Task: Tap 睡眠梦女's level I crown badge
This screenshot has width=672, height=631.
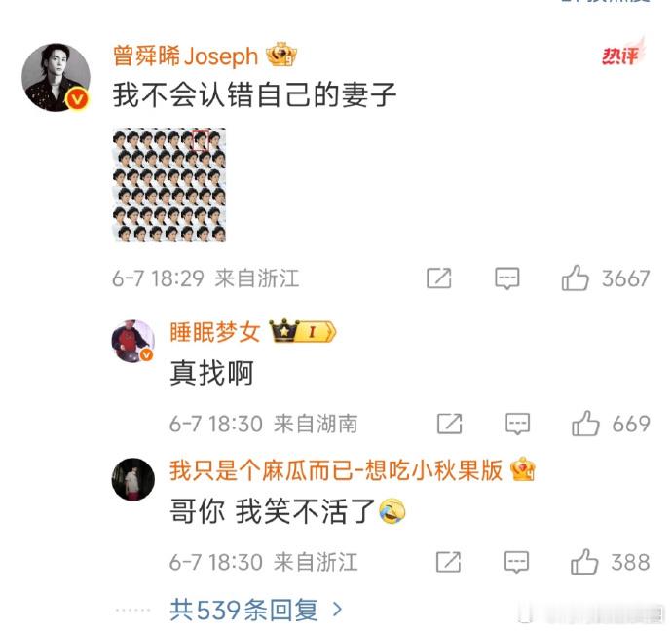Action: (303, 331)
